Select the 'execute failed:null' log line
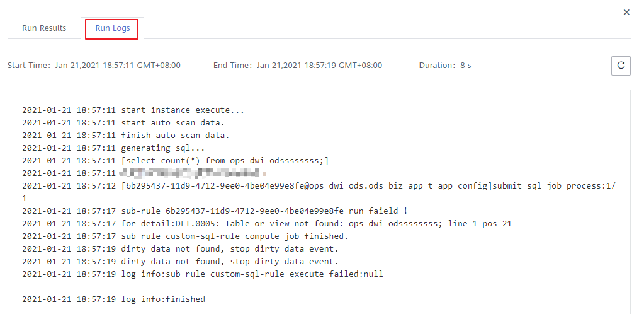644x314 pixels. [x=203, y=274]
